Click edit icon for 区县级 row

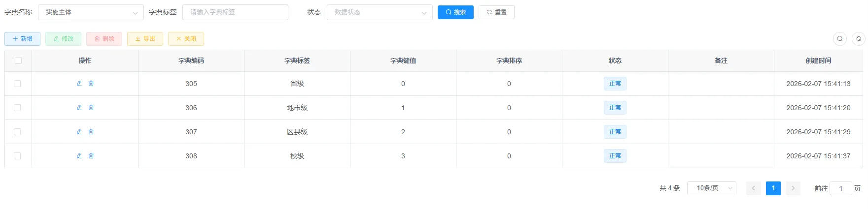point(79,132)
